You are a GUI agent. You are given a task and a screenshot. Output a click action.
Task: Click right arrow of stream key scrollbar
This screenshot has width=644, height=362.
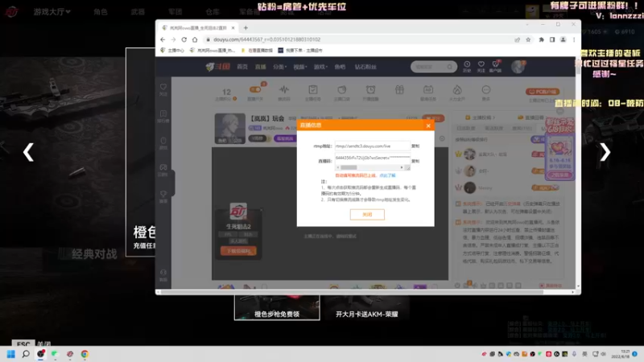click(402, 167)
